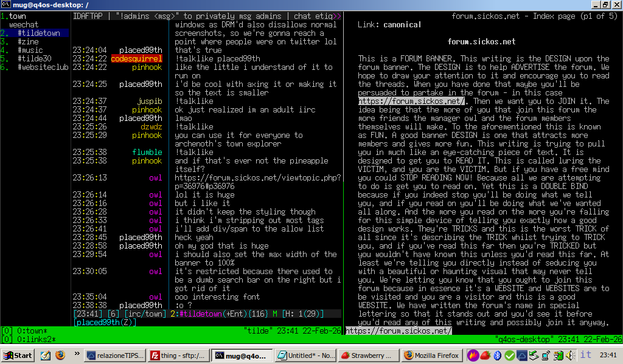
Task: Switch to the #music channel buffer
Action: point(30,50)
